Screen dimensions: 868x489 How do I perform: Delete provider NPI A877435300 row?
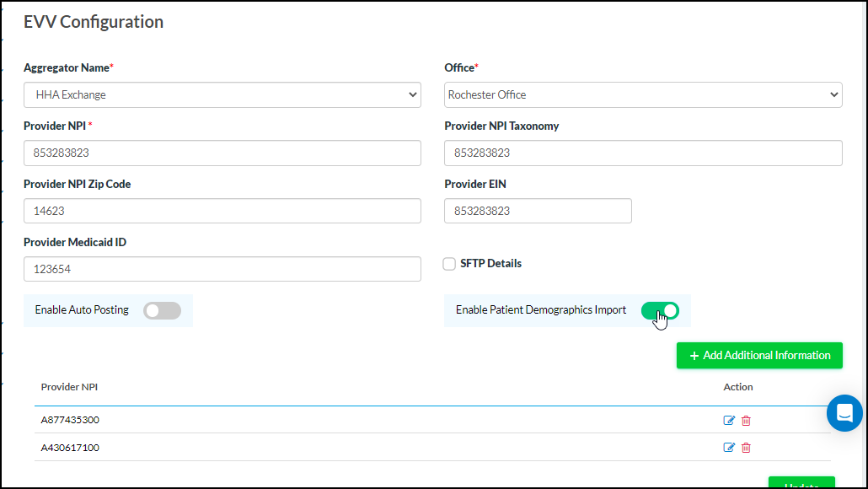click(x=746, y=421)
